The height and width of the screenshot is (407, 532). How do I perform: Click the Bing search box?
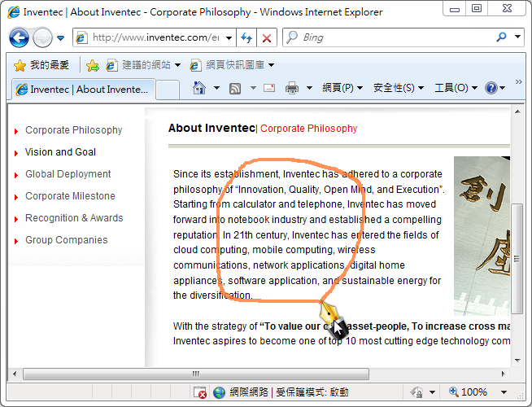tap(389, 37)
